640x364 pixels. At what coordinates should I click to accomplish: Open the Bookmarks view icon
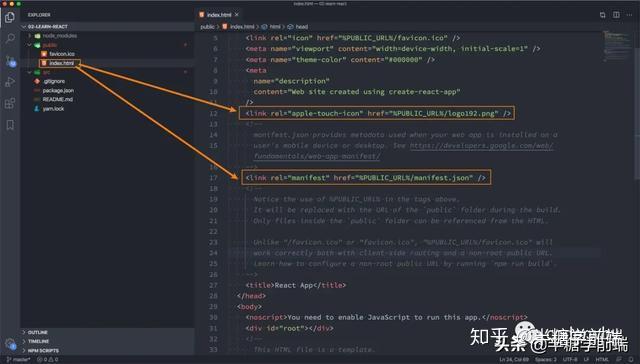tap(10, 125)
